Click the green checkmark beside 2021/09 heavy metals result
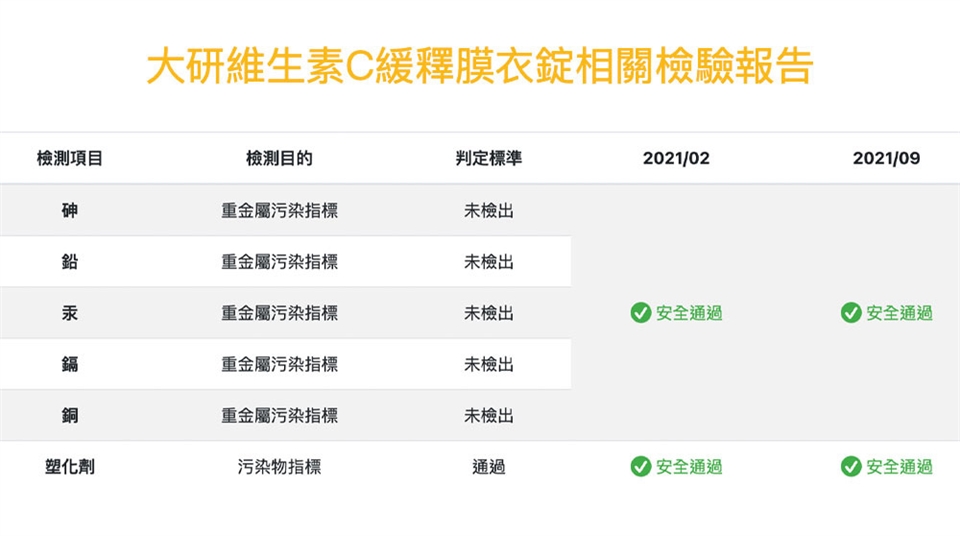This screenshot has width=960, height=536. (851, 313)
